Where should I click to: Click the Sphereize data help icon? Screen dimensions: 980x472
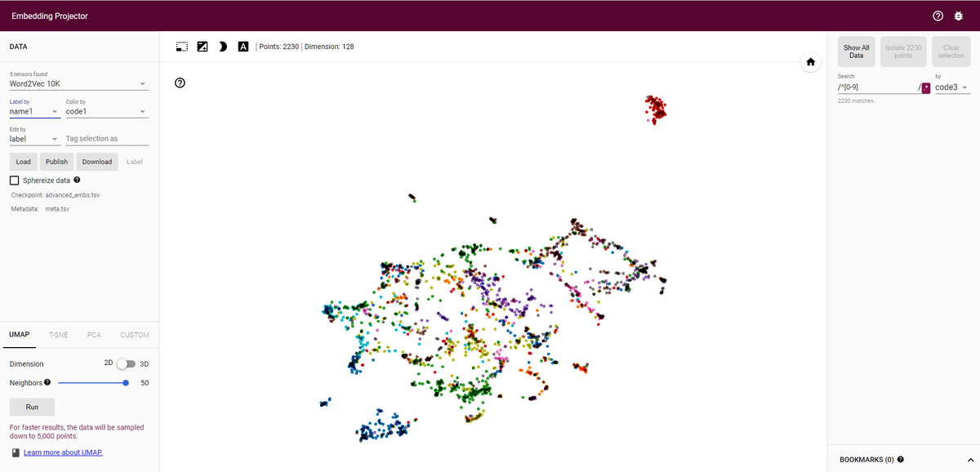pyautogui.click(x=77, y=180)
